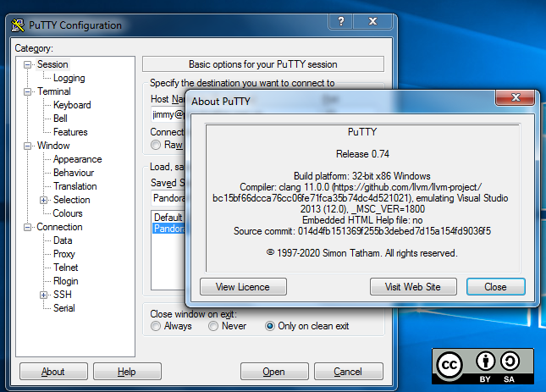Click the Help button

click(127, 372)
